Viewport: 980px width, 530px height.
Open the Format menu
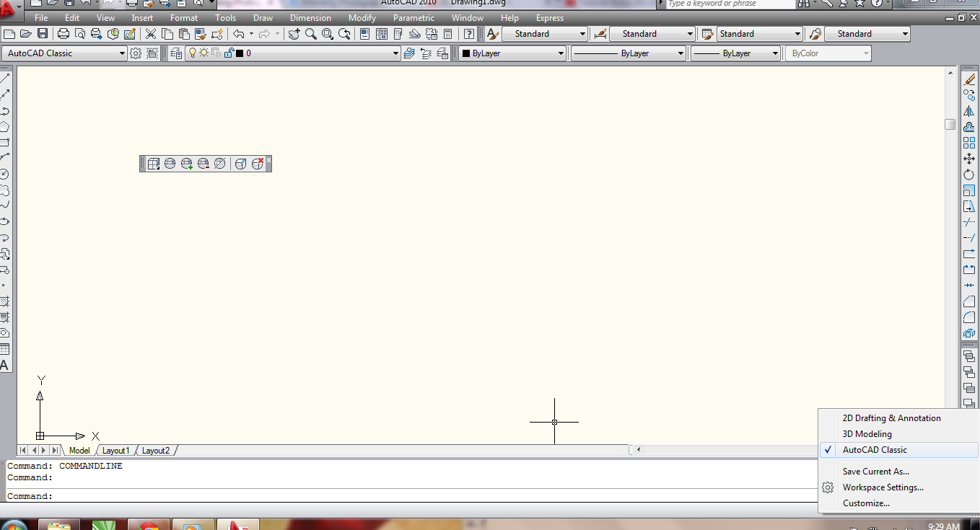184,18
